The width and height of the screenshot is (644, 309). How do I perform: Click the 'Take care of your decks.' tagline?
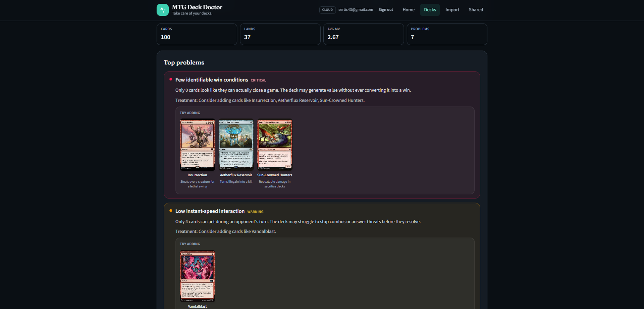click(192, 13)
